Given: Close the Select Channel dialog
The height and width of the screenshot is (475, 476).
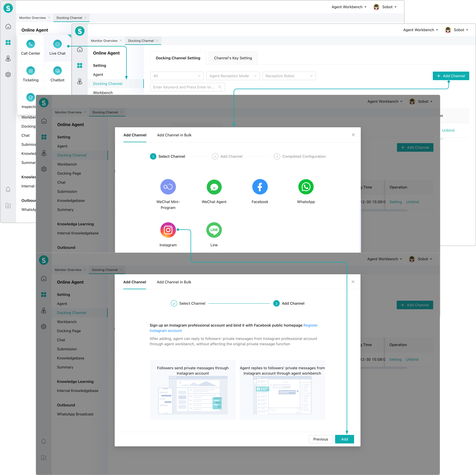Looking at the screenshot, I should [353, 135].
